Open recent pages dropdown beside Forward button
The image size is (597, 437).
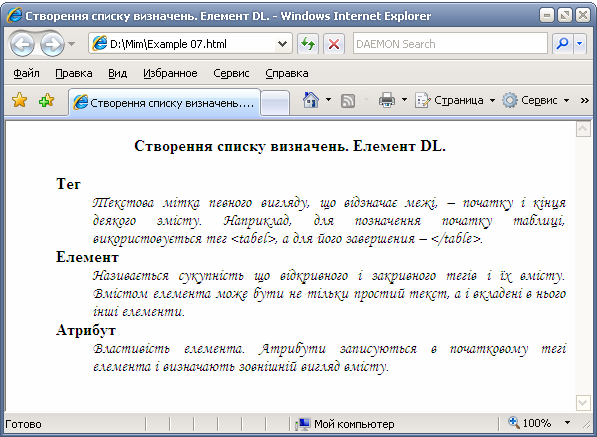point(71,44)
